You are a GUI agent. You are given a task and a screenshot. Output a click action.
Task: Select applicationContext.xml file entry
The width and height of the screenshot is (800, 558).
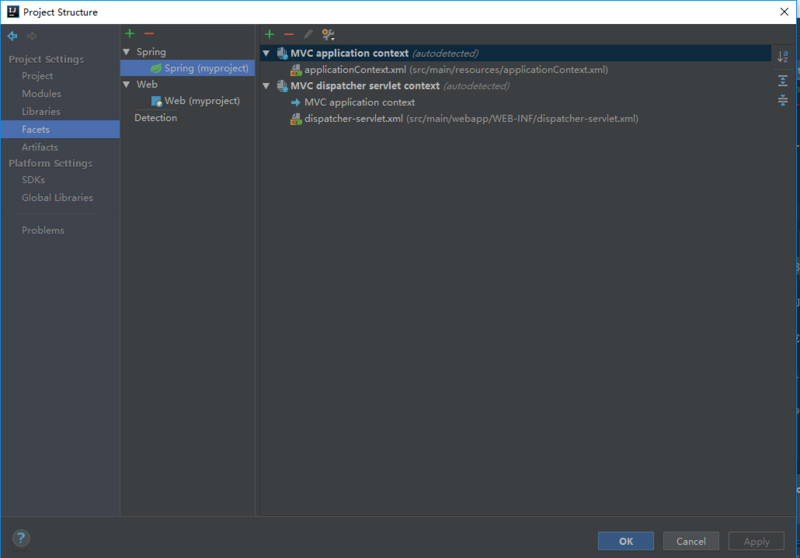coord(456,70)
